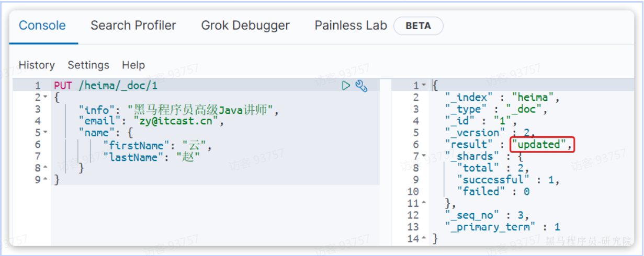Screen dimensions: 644x256
Task: Collapse the "_shards" fold at response line 7
Action: tap(424, 156)
